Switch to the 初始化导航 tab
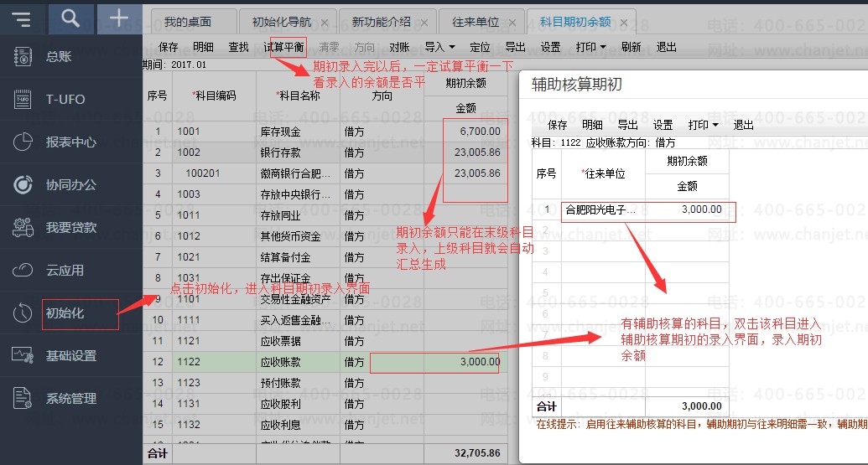The image size is (868, 465). click(x=281, y=22)
